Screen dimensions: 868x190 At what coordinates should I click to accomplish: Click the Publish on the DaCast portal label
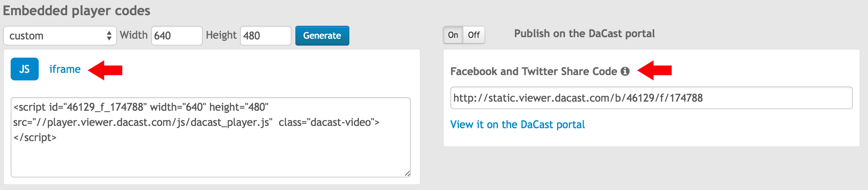pyautogui.click(x=584, y=34)
